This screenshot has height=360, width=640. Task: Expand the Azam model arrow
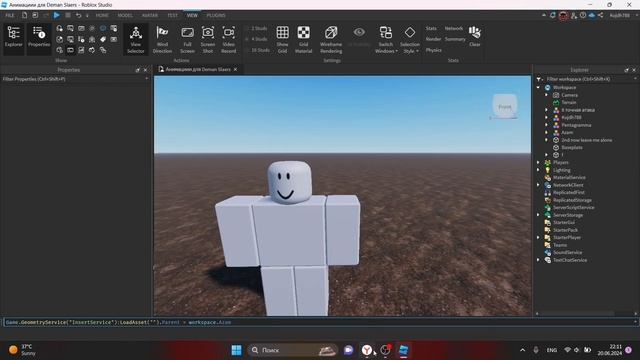click(x=547, y=132)
